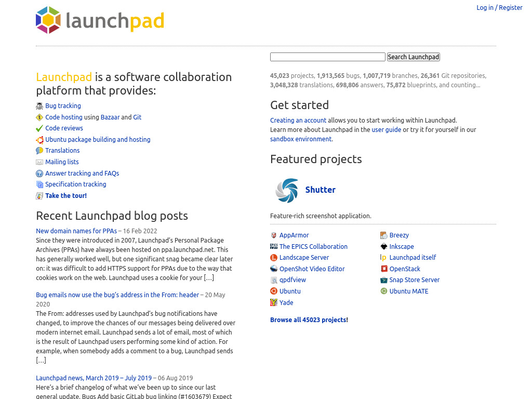Image resolution: width=532 pixels, height=399 pixels.
Task: Click the Take the tour! link
Action: click(x=66, y=196)
